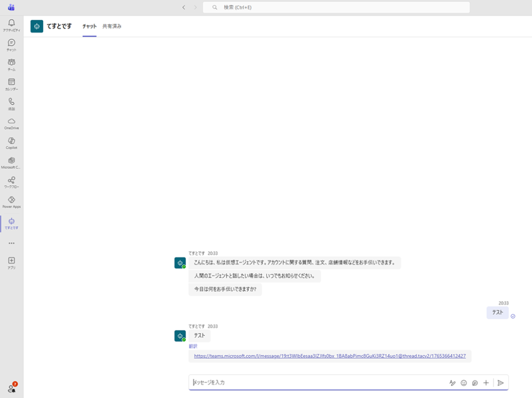Select the 通話 (Calls) icon
Image resolution: width=532 pixels, height=398 pixels.
(x=11, y=102)
